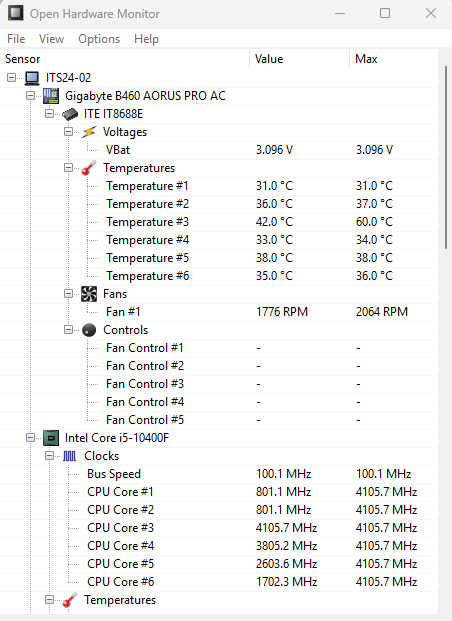Image resolution: width=452 pixels, height=621 pixels.
Task: Click the ITS24-02 computer icon
Action: tap(32, 78)
